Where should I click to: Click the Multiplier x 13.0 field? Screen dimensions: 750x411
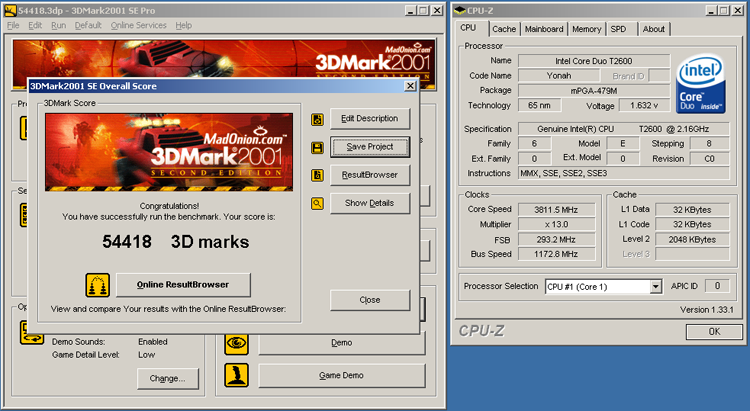pyautogui.click(x=556, y=224)
